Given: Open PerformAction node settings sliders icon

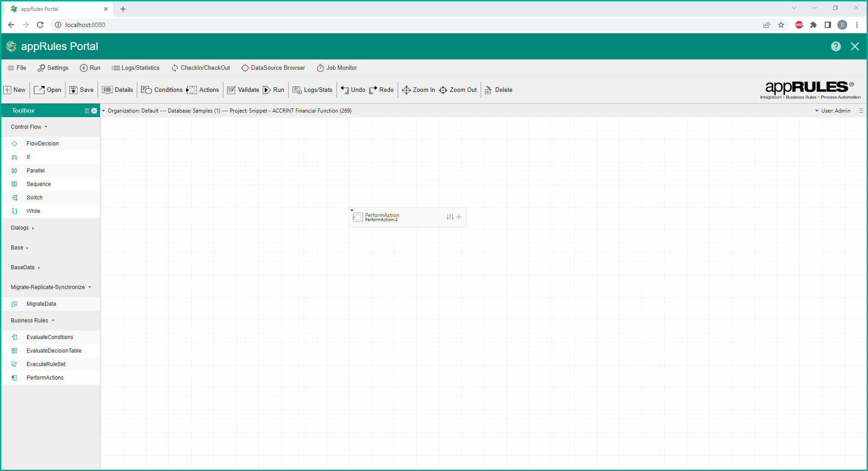Looking at the screenshot, I should [x=450, y=217].
